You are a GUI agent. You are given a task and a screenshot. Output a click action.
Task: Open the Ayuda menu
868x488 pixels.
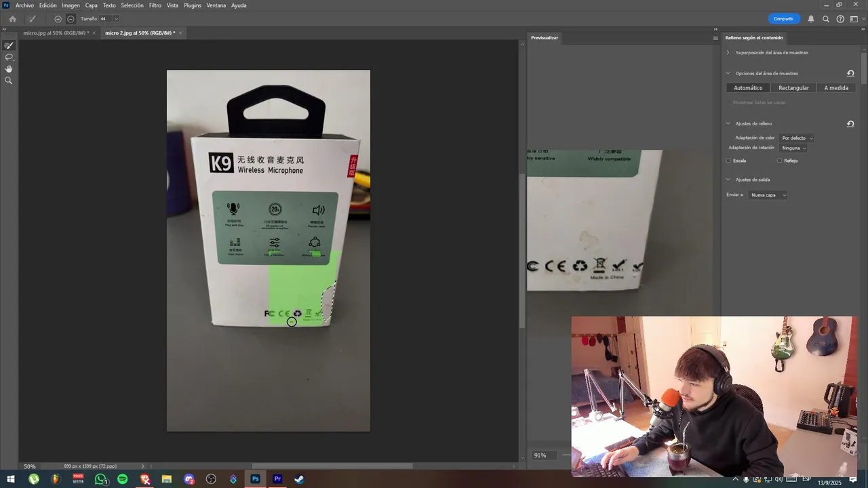tap(239, 5)
